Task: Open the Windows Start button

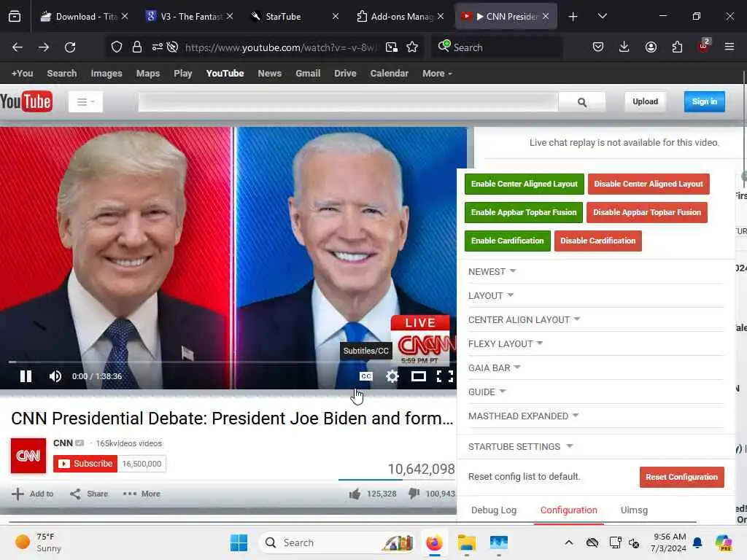Action: pos(239,542)
